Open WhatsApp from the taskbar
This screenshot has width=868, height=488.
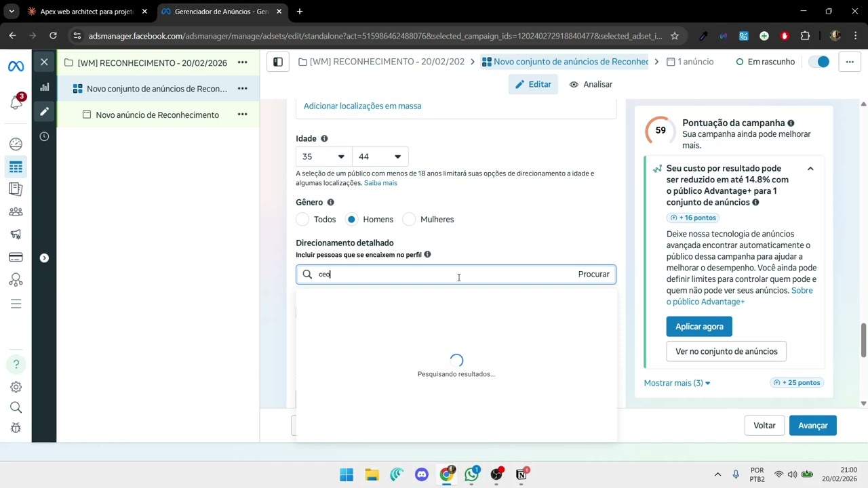[471, 474]
